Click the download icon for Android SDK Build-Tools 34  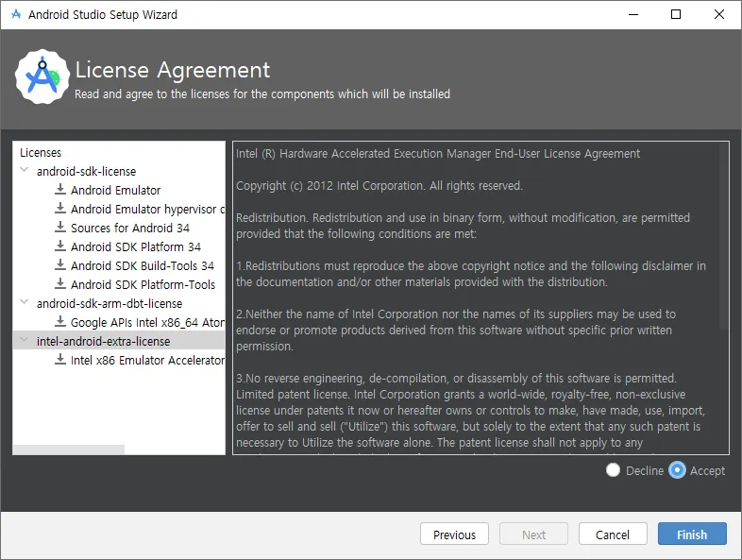(60, 265)
